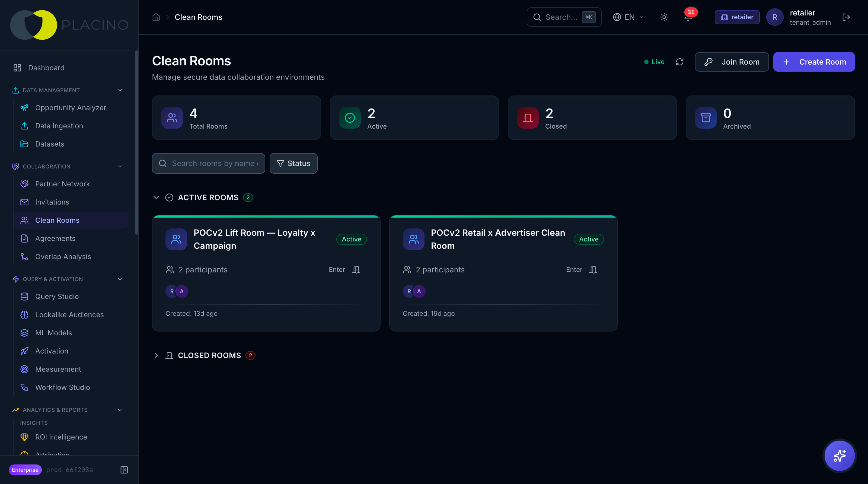
Task: Open the EN language dropdown
Action: click(628, 17)
